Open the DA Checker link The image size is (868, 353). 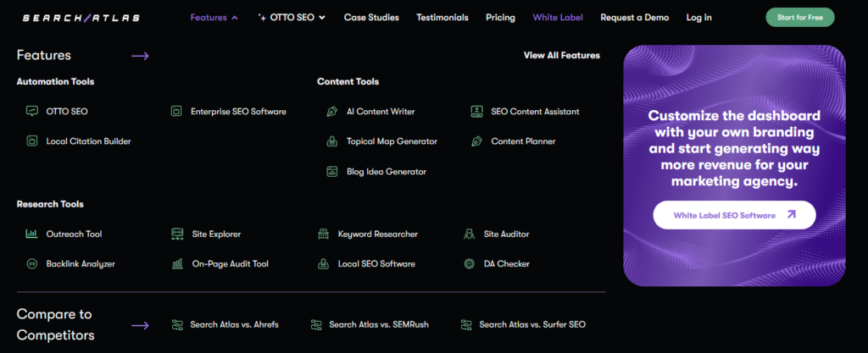tap(507, 263)
